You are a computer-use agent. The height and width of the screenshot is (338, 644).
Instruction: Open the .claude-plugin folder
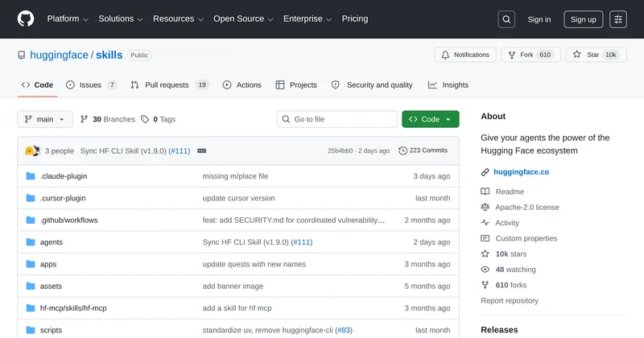click(x=64, y=176)
